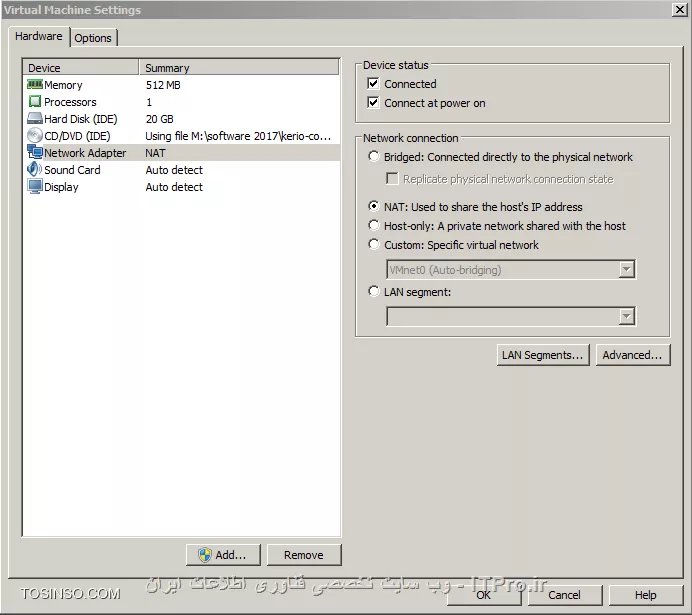This screenshot has width=692, height=615.
Task: Open the VMnet0 (Auto-bridging) dropdown
Action: click(511, 270)
